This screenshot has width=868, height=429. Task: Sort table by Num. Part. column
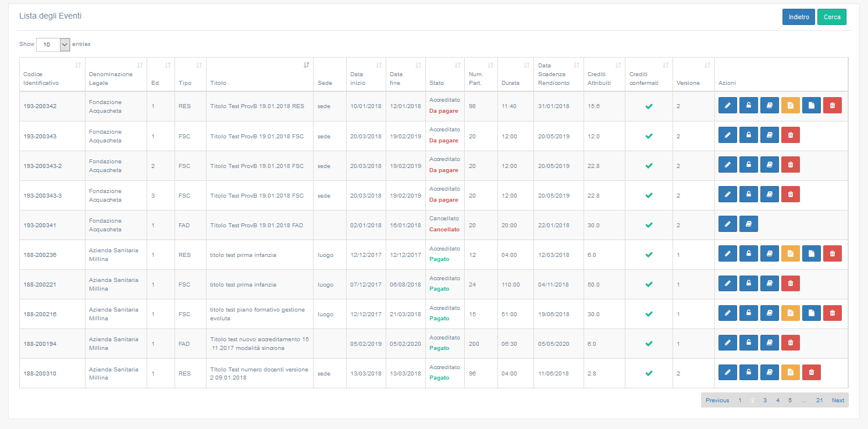481,74
